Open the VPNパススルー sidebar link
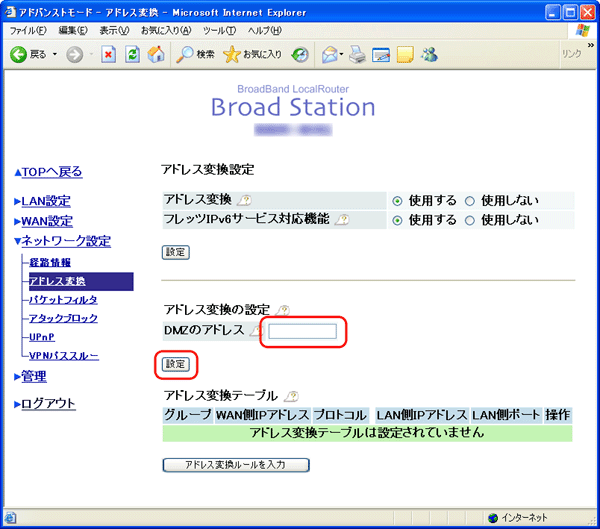The width and height of the screenshot is (600, 529). [x=64, y=356]
